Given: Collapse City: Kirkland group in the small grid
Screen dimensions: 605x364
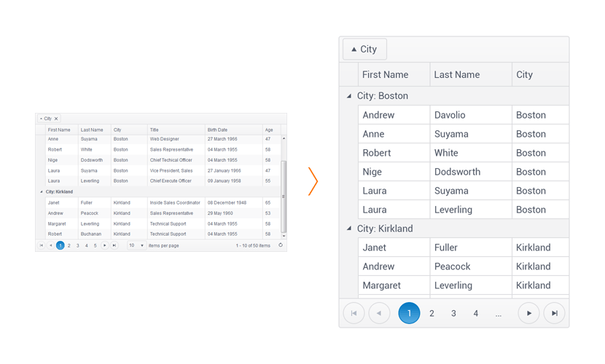Looking at the screenshot, I should 42,192.
